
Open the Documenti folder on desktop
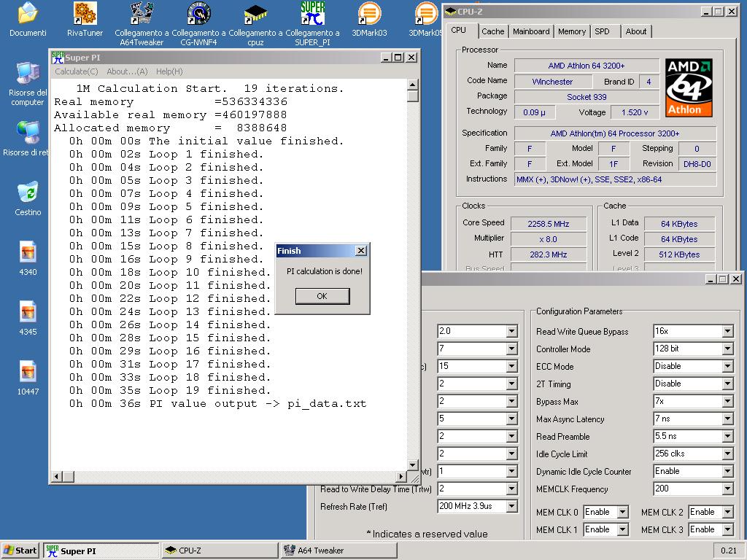[x=28, y=19]
